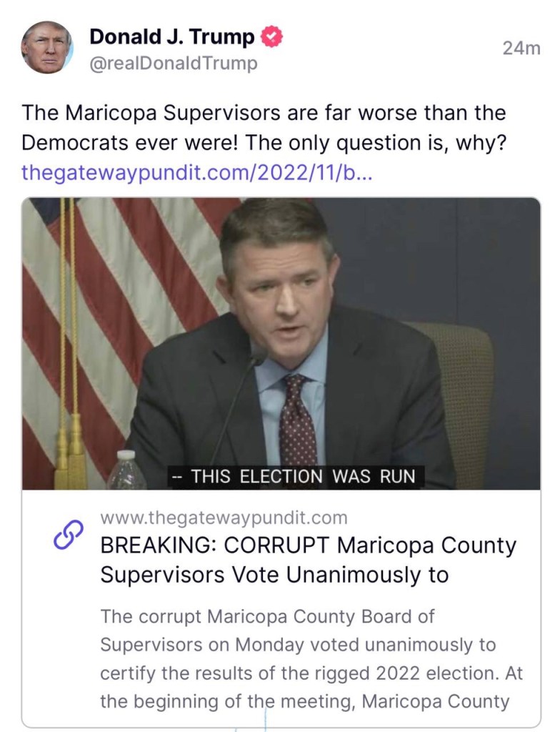Open the "Donald J. Trump" display name

pyautogui.click(x=171, y=37)
